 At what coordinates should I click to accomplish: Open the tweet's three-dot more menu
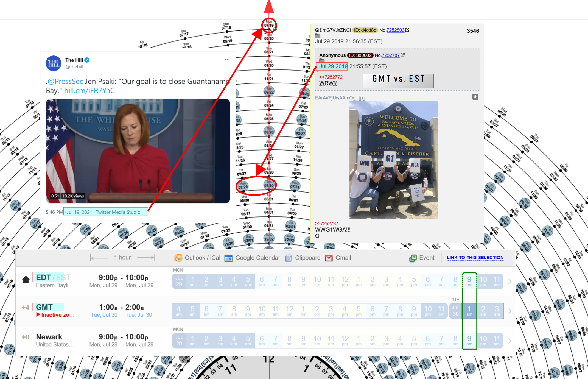227,60
